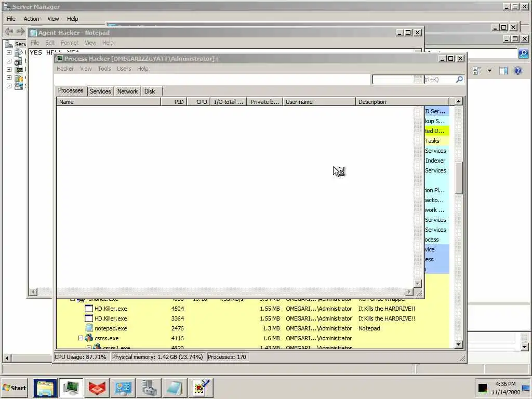
Task: Expand the first Server Manager tree node
Action: (9, 52)
